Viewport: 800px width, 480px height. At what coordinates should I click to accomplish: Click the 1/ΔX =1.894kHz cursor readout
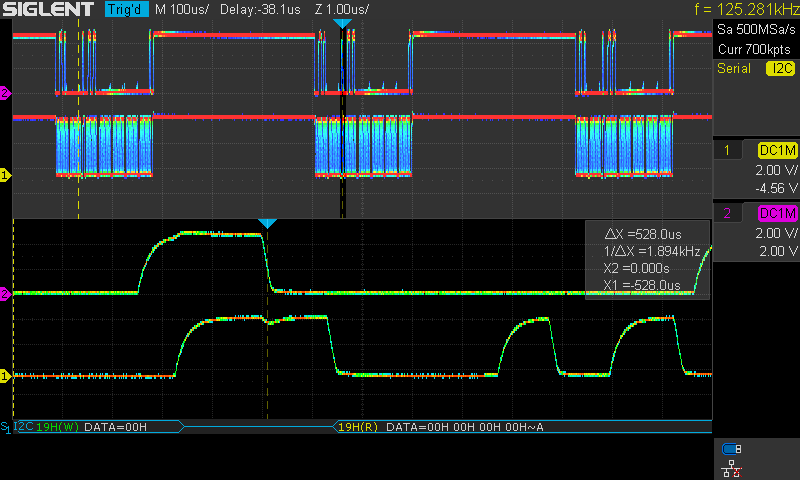click(652, 251)
